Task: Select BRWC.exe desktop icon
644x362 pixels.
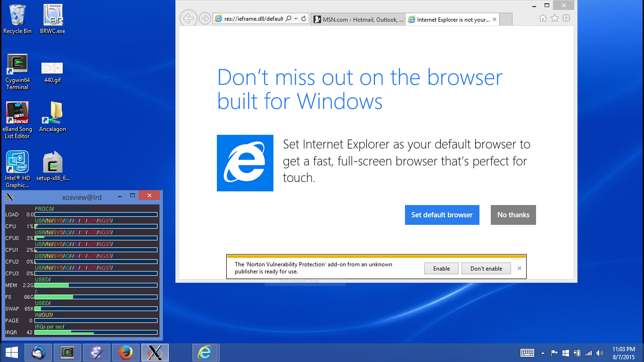Action: tap(53, 19)
